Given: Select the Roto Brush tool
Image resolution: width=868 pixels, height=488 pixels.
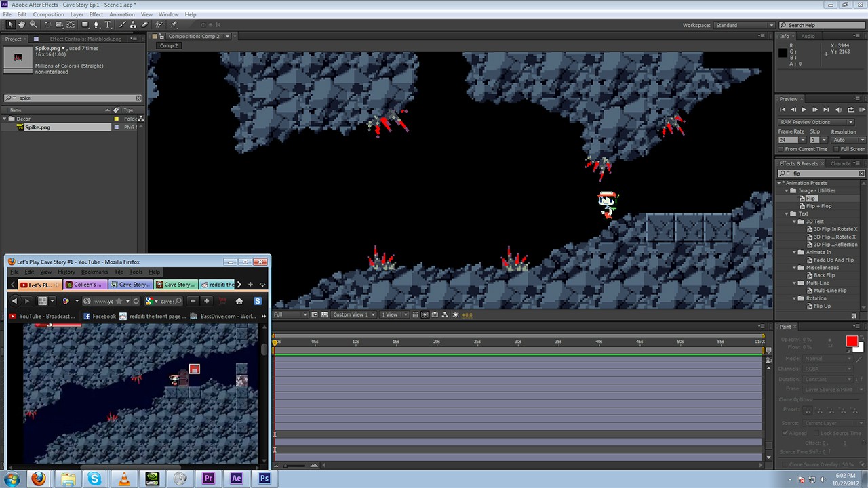Looking at the screenshot, I should 159,24.
